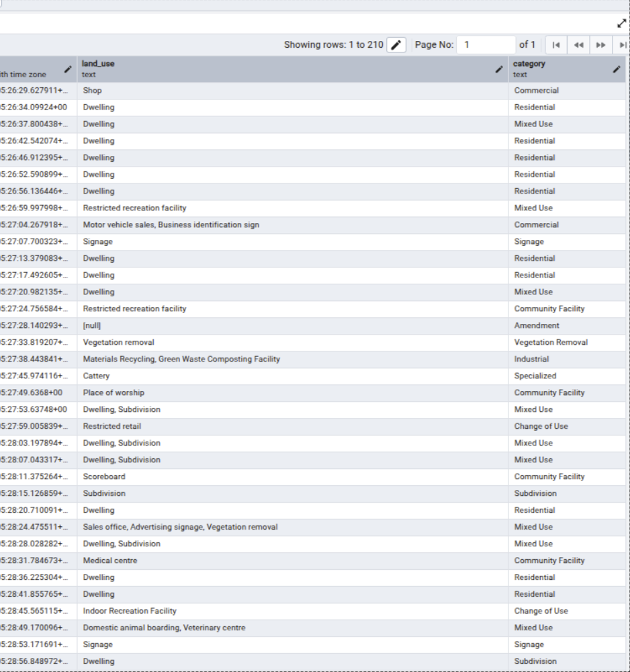Click the expand/maximize results panel icon
The height and width of the screenshot is (672, 630).
pyautogui.click(x=621, y=24)
